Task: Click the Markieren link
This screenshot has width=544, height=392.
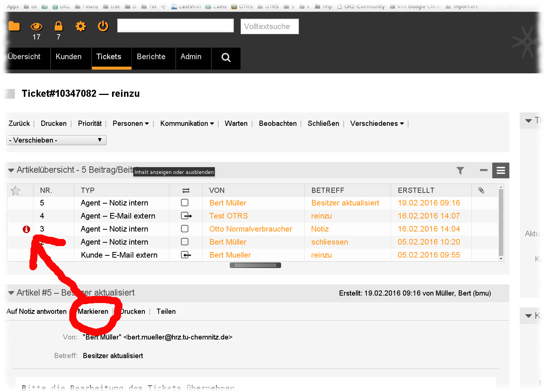Action: [x=93, y=312]
